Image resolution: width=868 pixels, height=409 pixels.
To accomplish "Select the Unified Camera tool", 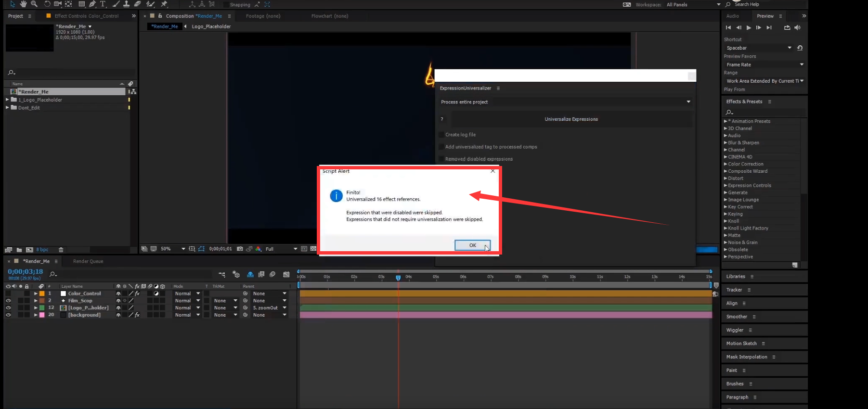I will coord(58,4).
